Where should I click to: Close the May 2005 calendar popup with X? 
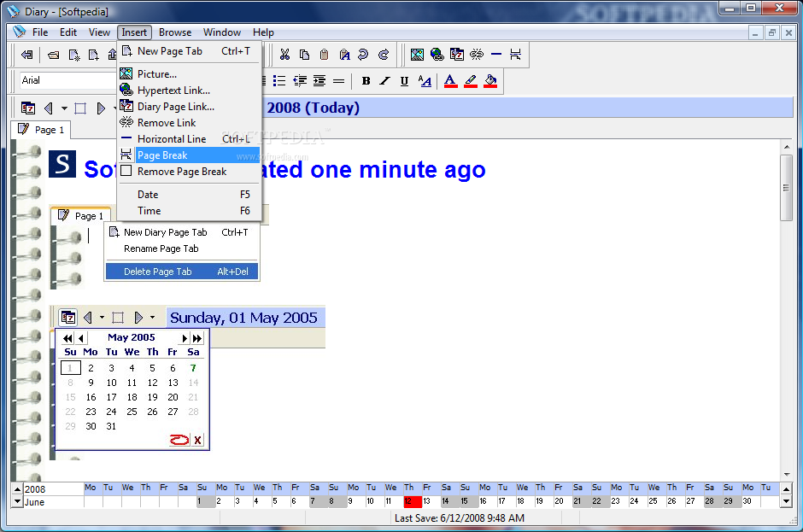pyautogui.click(x=197, y=439)
